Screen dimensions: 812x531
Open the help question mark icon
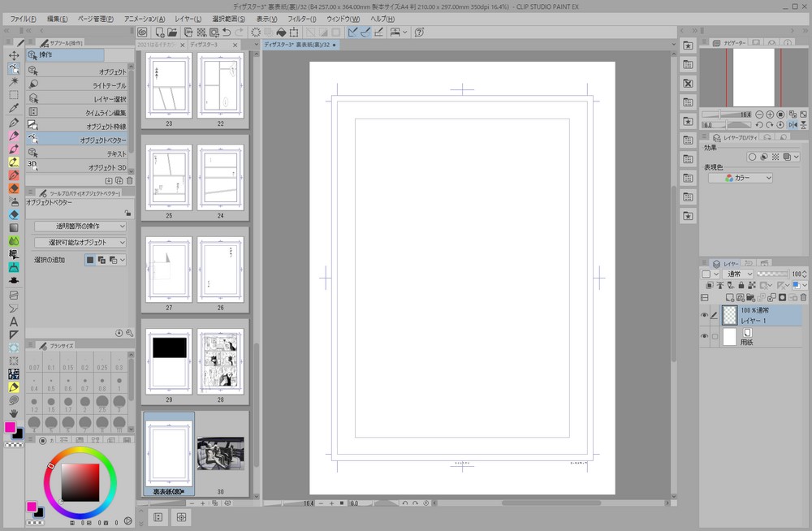pyautogui.click(x=419, y=32)
